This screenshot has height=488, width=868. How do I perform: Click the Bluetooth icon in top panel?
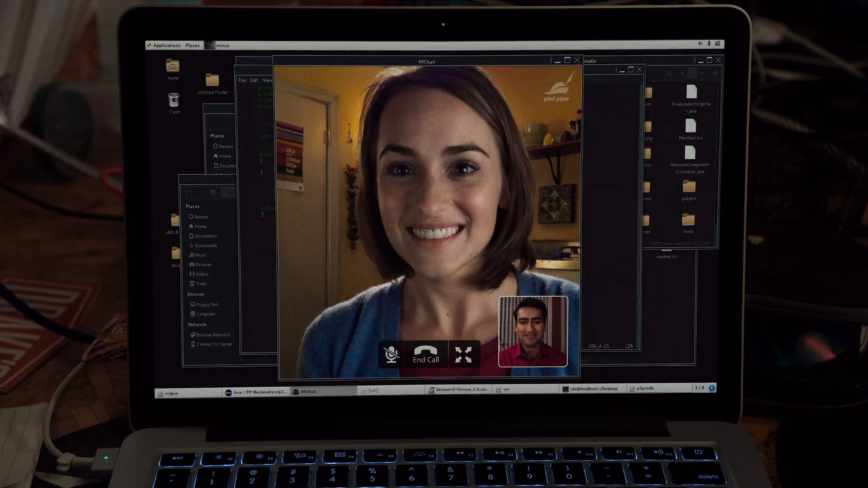coord(709,43)
